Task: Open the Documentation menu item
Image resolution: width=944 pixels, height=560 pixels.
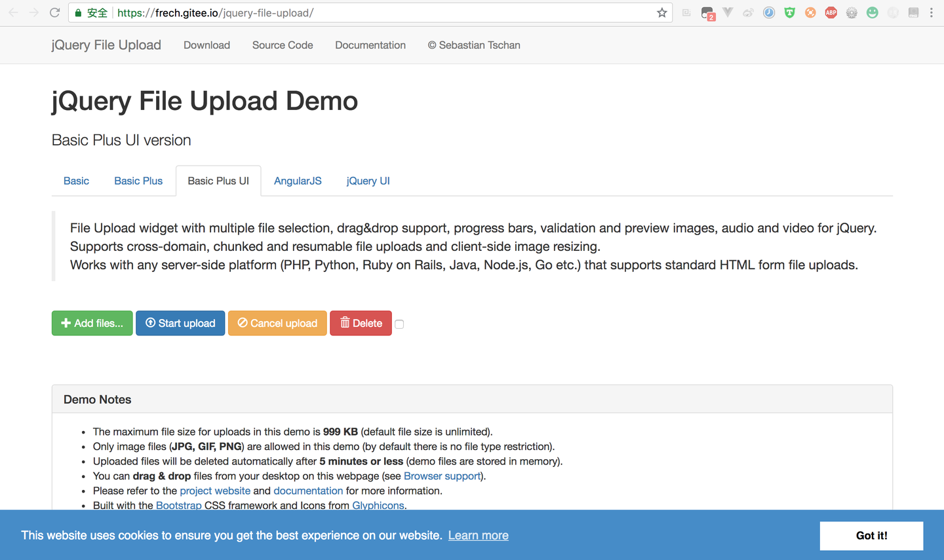Action: click(370, 45)
